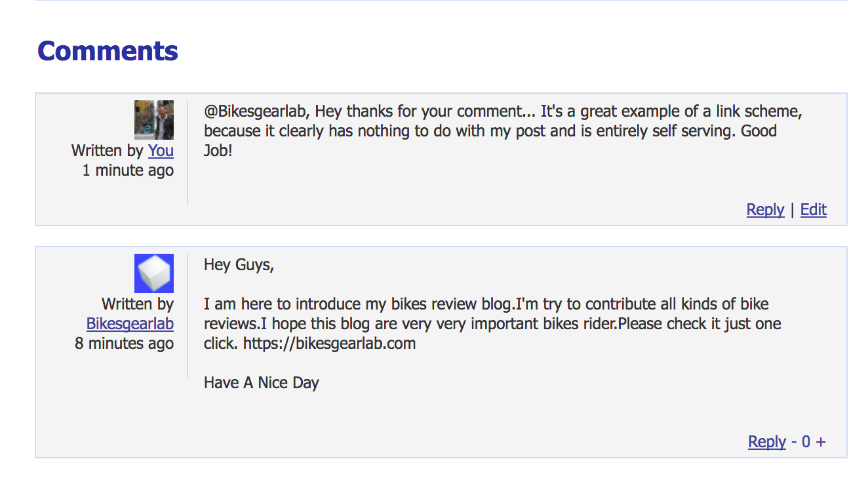Open the Bikesgearlab author profile link
This screenshot has width=868, height=501.
point(130,324)
